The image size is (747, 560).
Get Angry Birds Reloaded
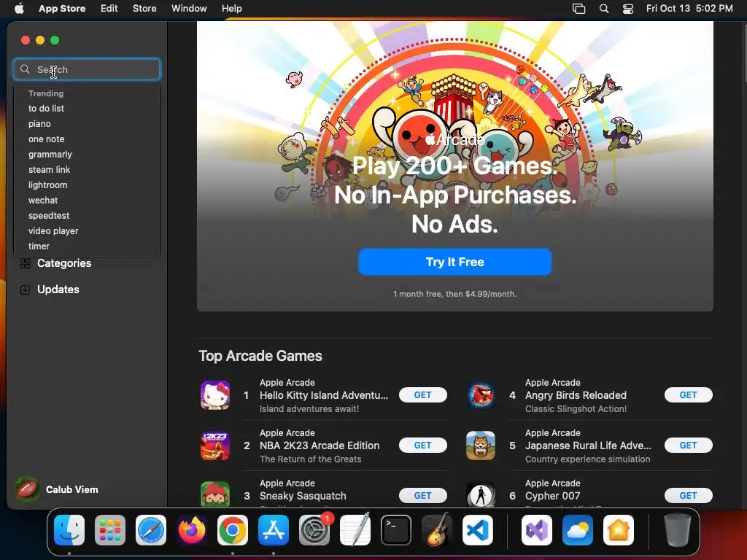click(x=689, y=394)
